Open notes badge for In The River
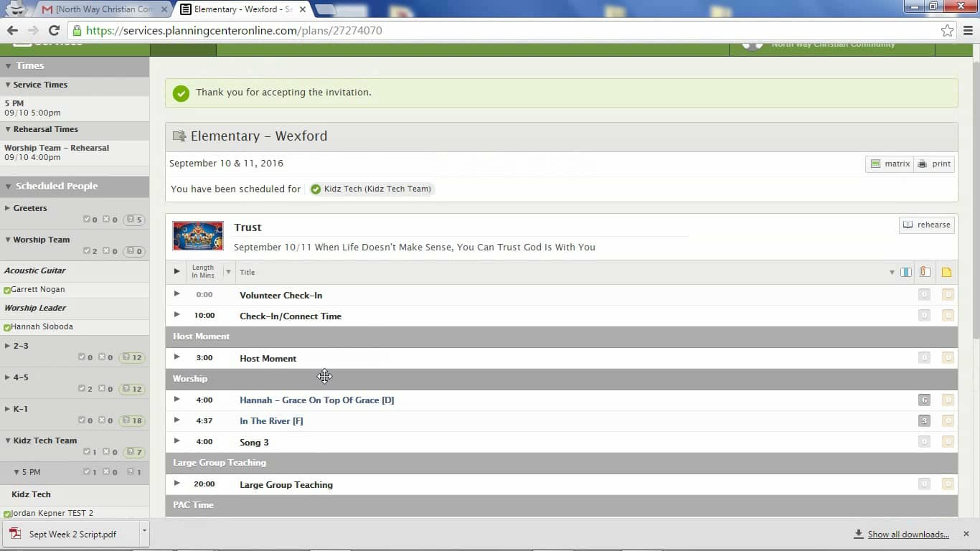Viewport: 980px width, 551px height. pos(948,420)
